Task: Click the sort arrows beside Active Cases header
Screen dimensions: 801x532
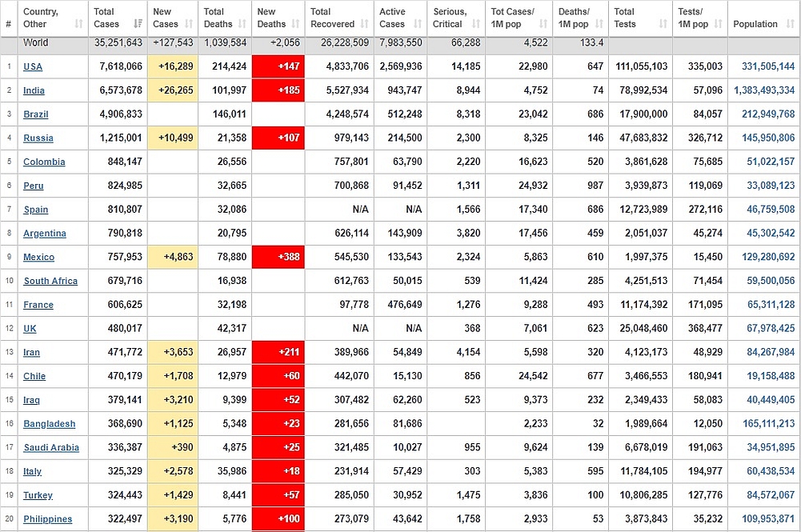Action: (418, 24)
